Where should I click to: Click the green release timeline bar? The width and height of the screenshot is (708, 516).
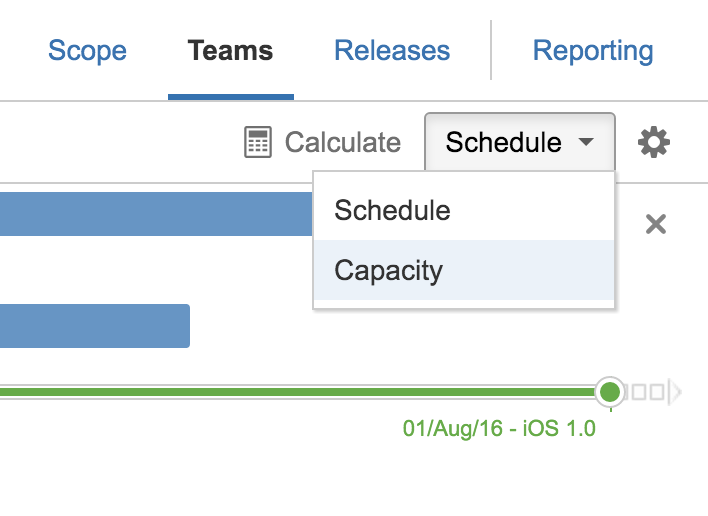298,392
